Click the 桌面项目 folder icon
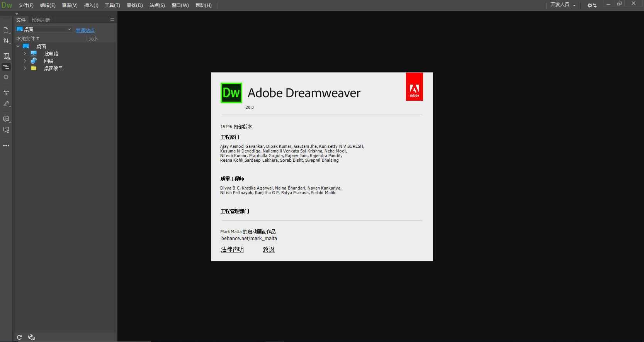Screen dimensions: 644x342 [x=34, y=68]
